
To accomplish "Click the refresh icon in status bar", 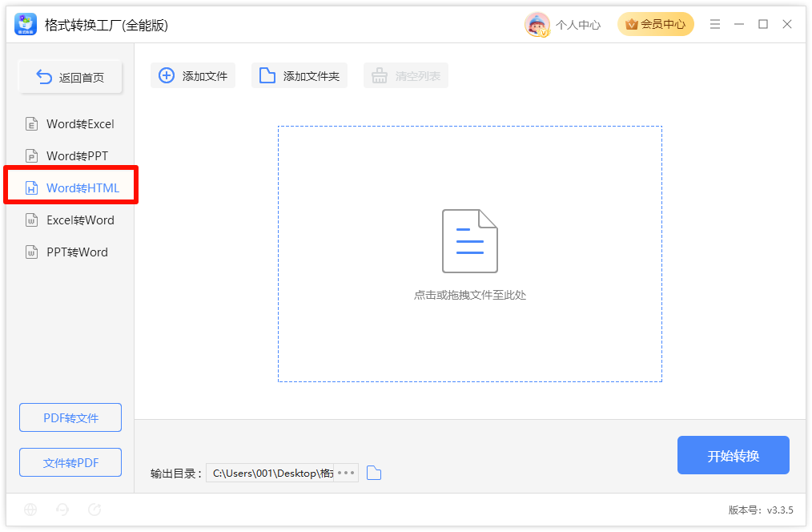I will click(94, 510).
